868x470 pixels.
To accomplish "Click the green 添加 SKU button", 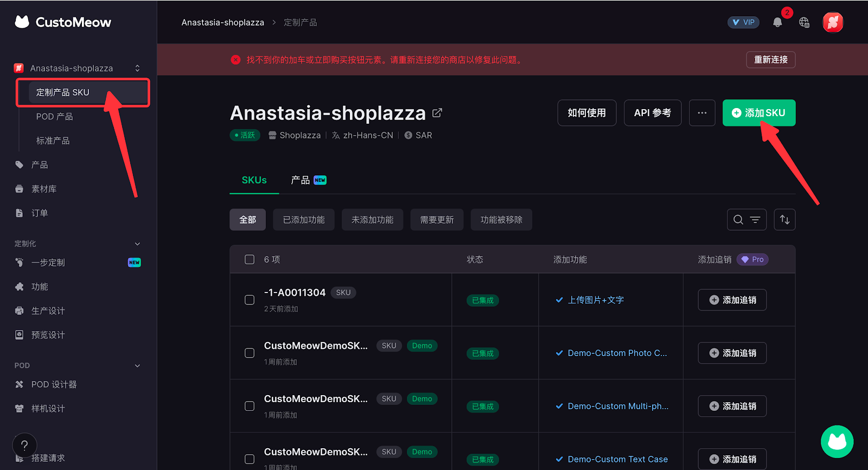I will coord(758,113).
